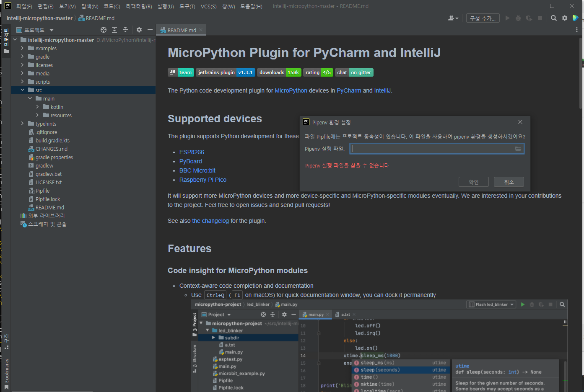This screenshot has height=392, width=584.
Task: Toggle the 구조 tool window sidebar button
Action: pos(6,342)
